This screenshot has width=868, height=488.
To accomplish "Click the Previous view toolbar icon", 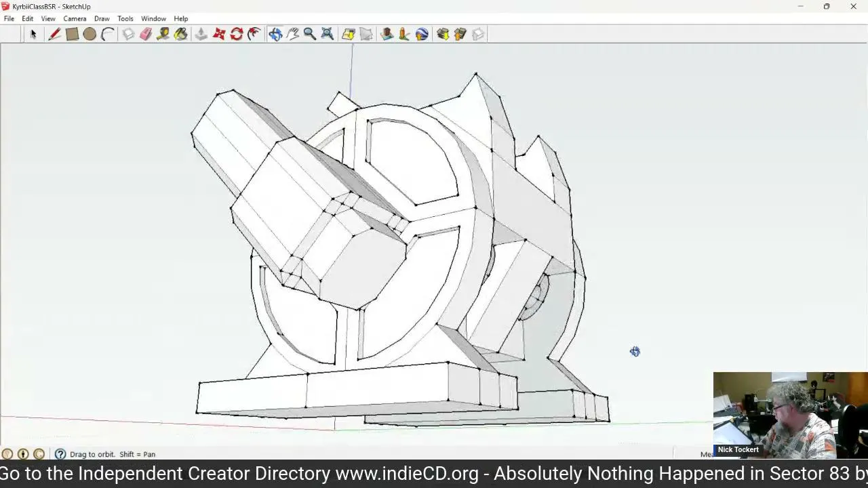I will tap(349, 34).
